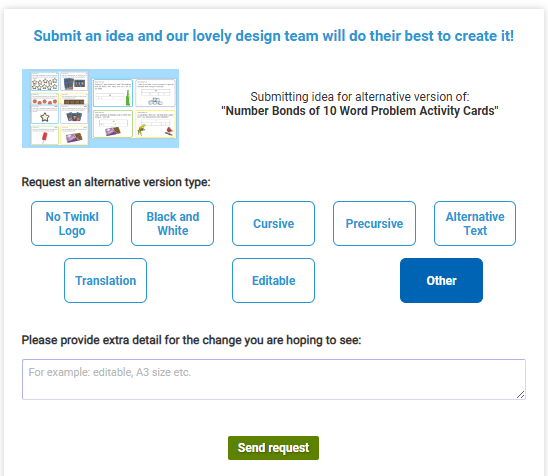The image size is (548, 476).
Task: Focus the extra detail text box
Action: tap(274, 380)
